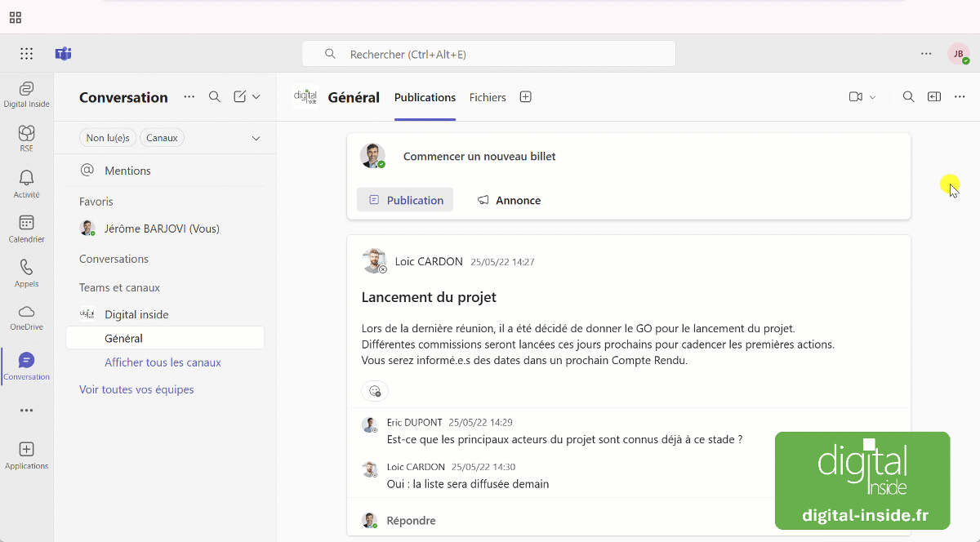
Task: Toggle the Canaux filter pill
Action: tap(162, 137)
